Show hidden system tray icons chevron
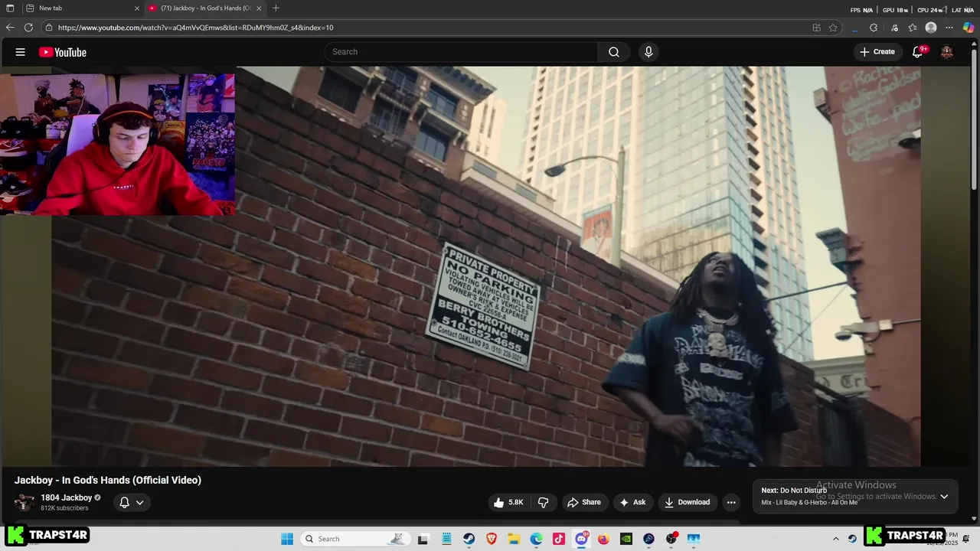Screen dimensions: 980x551 [x=835, y=539]
